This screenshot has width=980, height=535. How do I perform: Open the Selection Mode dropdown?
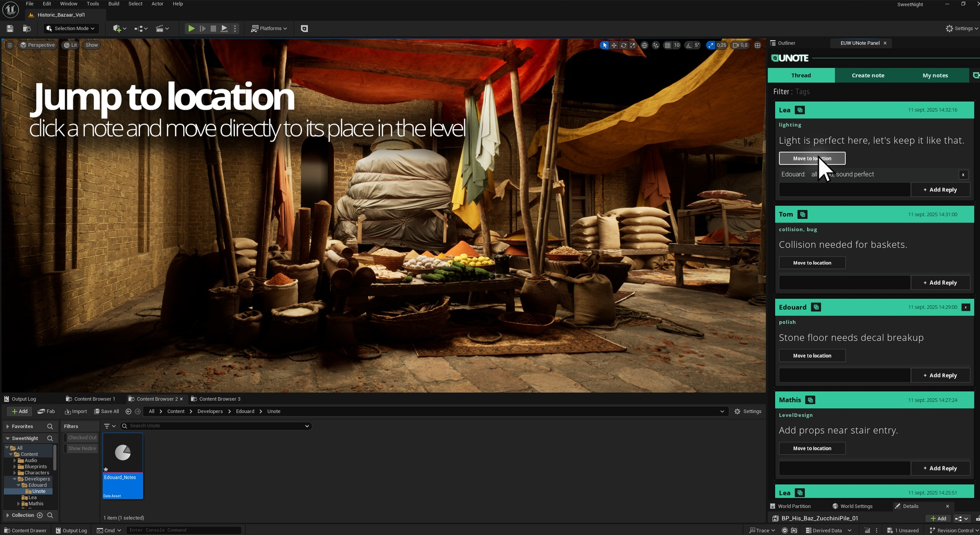tap(70, 29)
